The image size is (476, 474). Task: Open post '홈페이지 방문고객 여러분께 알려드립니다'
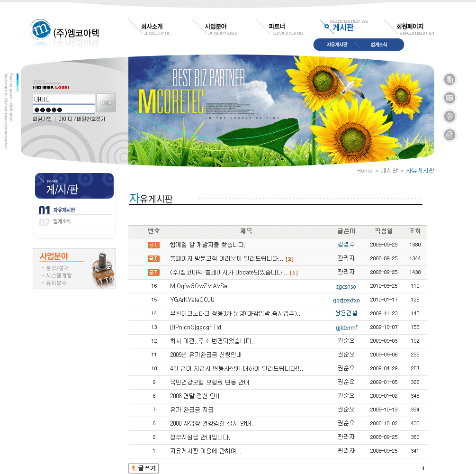click(226, 259)
